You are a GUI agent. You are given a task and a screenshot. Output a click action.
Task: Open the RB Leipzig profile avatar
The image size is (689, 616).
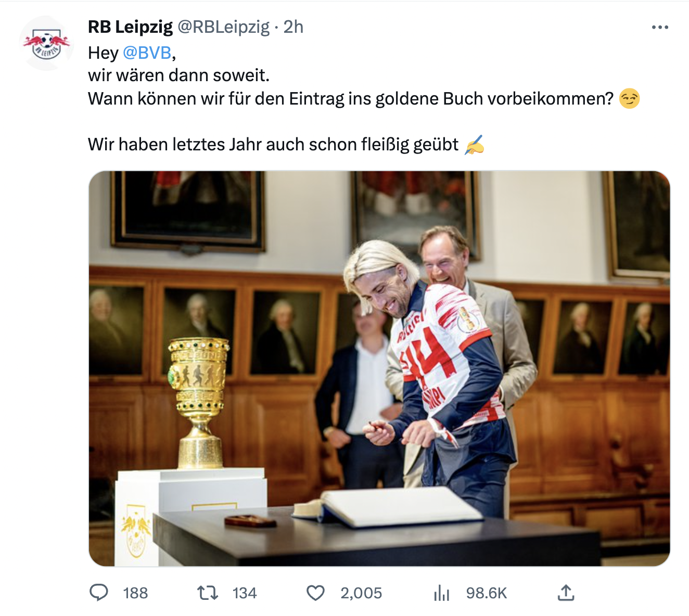tap(46, 44)
